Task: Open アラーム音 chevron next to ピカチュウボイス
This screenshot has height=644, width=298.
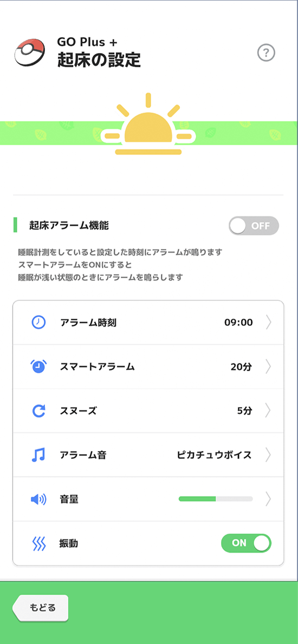Action: tap(268, 455)
